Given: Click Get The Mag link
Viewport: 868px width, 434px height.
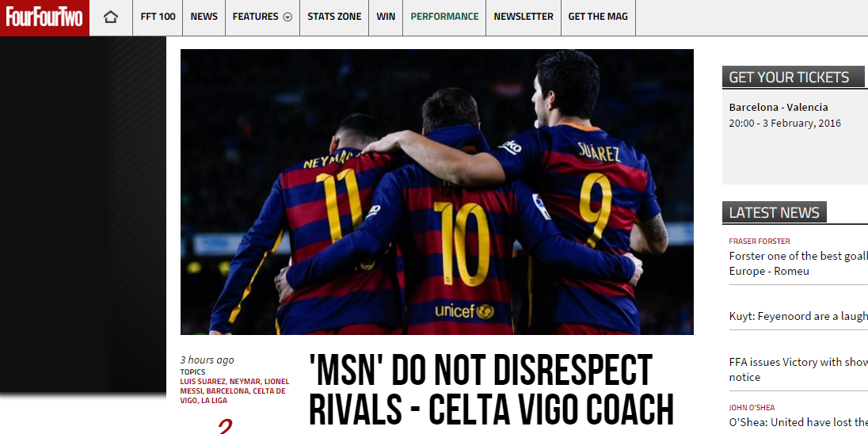Looking at the screenshot, I should coord(598,17).
